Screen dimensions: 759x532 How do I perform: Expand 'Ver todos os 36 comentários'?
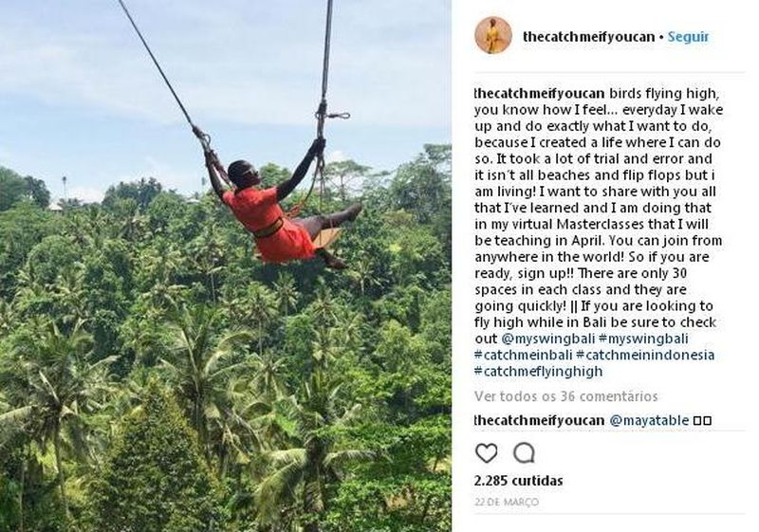pyautogui.click(x=565, y=396)
